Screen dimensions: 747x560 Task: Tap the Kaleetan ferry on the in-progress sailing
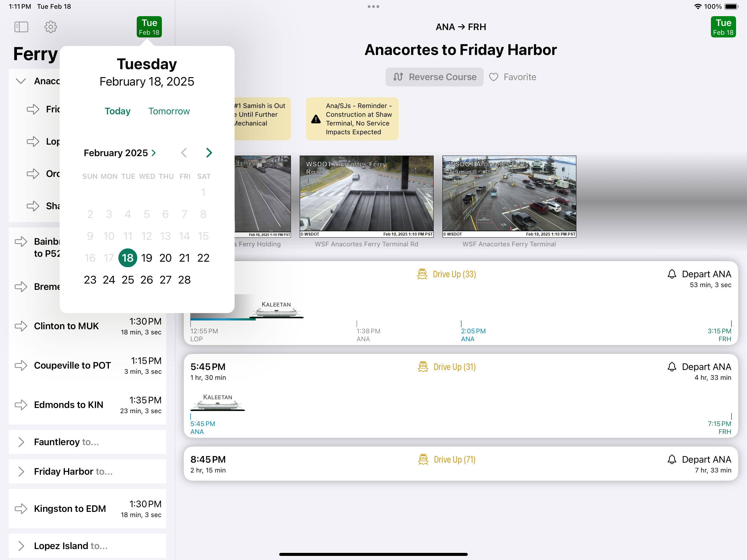tap(276, 310)
